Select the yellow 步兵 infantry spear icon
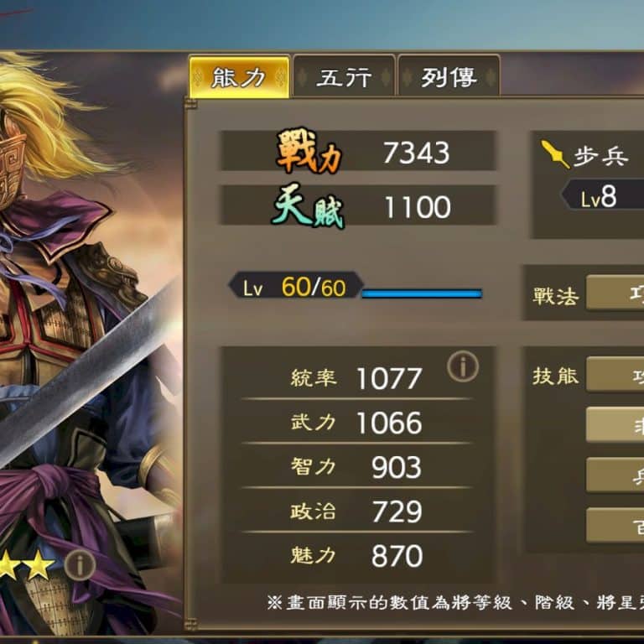This screenshot has width=644, height=644. coord(555,154)
